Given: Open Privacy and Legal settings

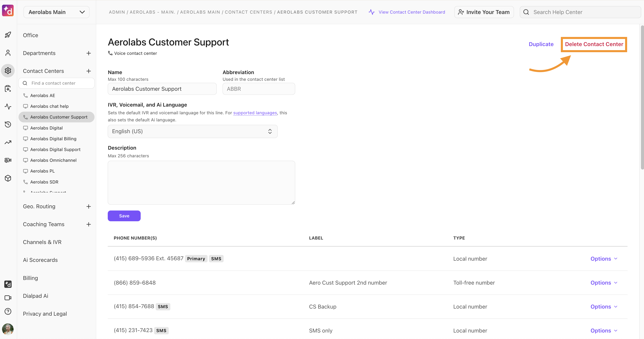Looking at the screenshot, I should (45, 314).
